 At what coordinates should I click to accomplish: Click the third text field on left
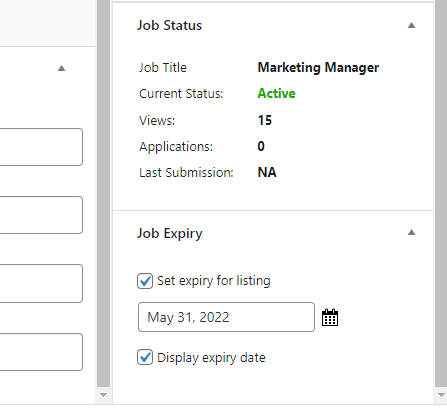coord(41,284)
